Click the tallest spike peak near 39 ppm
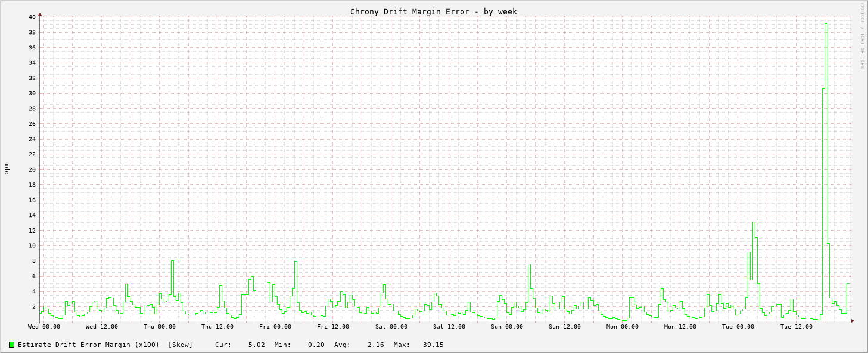The width and height of the screenshot is (868, 353). (826, 24)
